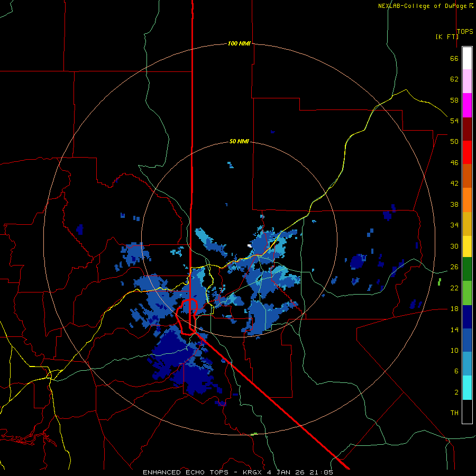The width and height of the screenshot is (476, 476).
Task: Click the cyan 2-6 kft legend swatch
Action: [467, 388]
